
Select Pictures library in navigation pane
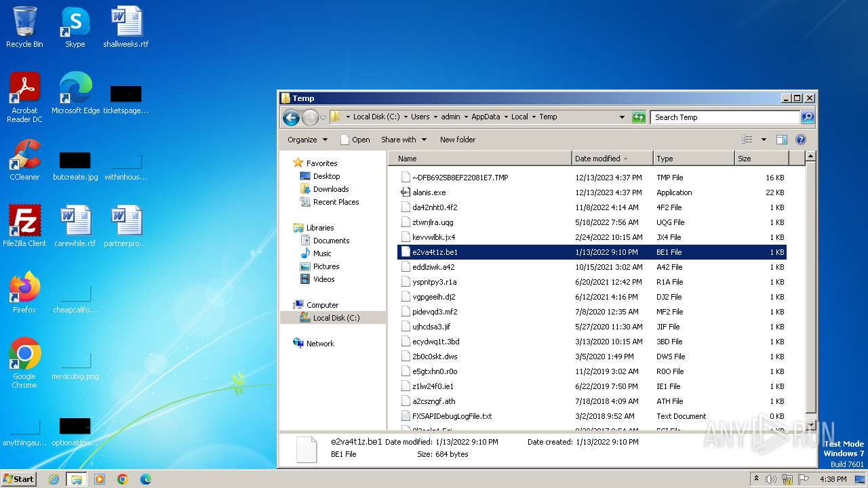tap(320, 266)
